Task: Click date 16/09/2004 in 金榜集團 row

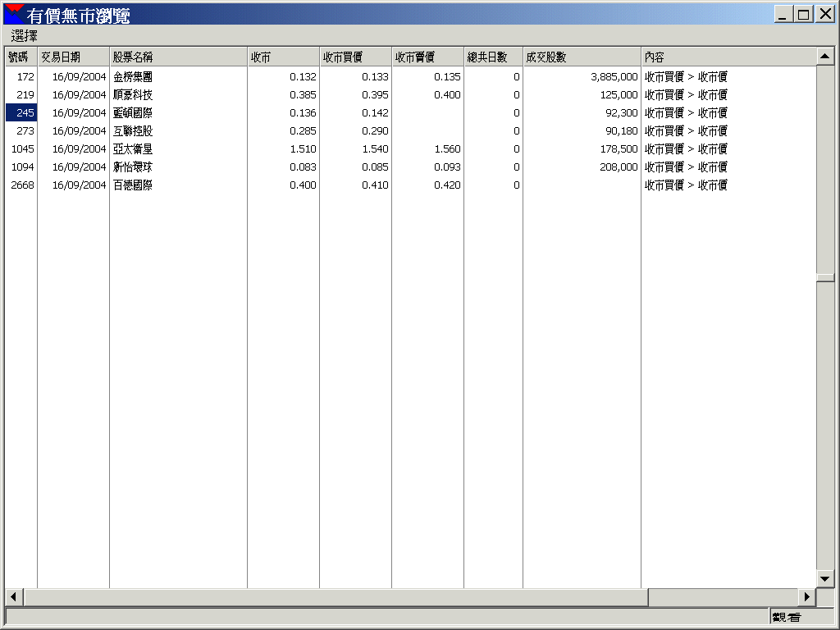Action: coord(80,76)
